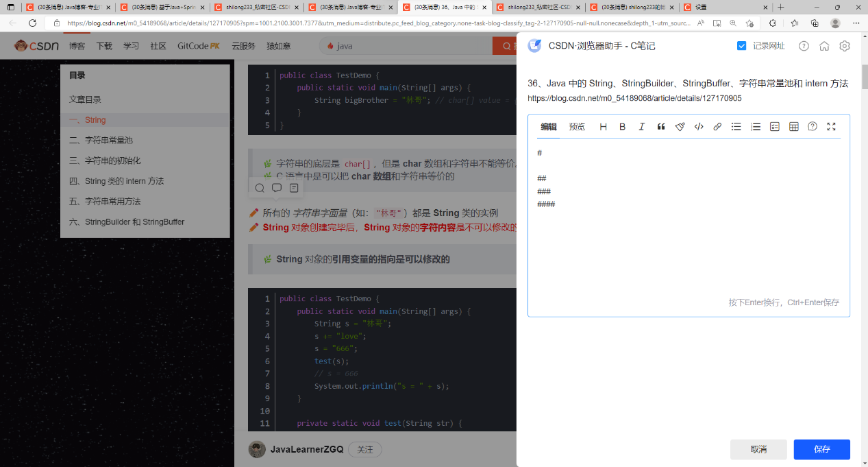868x467 pixels.
Task: Open CSDN helper help icon in header
Action: coord(804,46)
